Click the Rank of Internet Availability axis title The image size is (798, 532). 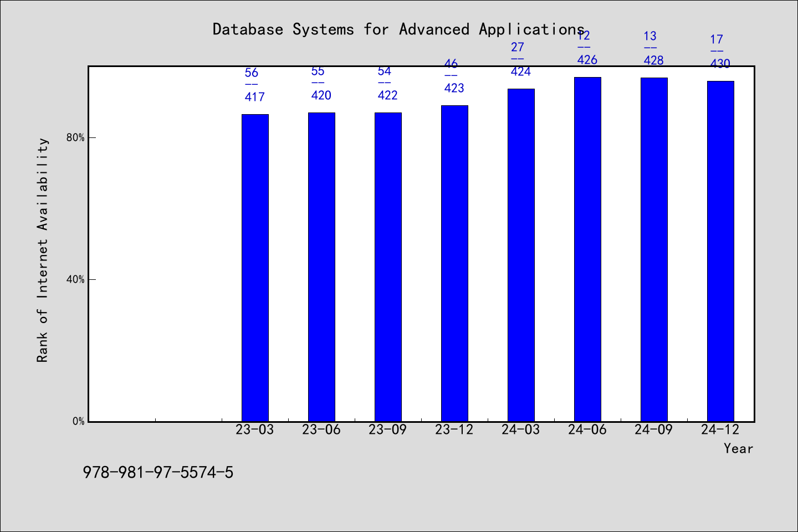coord(43,250)
